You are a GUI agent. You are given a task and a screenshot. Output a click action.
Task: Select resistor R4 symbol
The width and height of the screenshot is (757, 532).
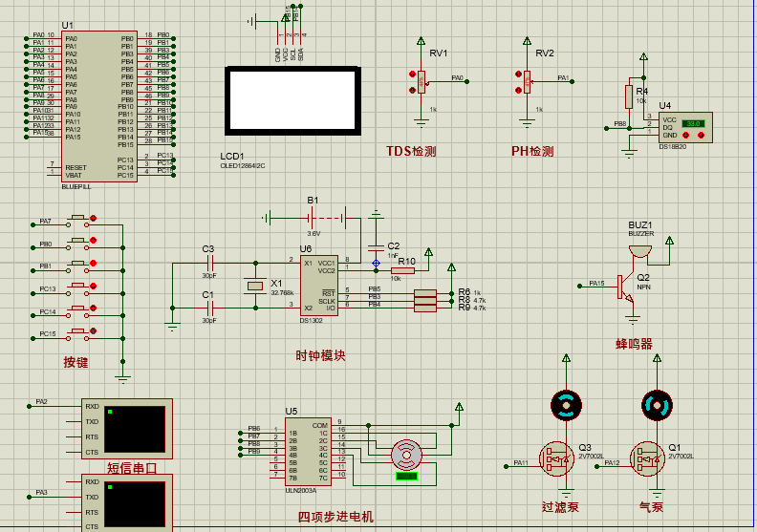[629, 97]
